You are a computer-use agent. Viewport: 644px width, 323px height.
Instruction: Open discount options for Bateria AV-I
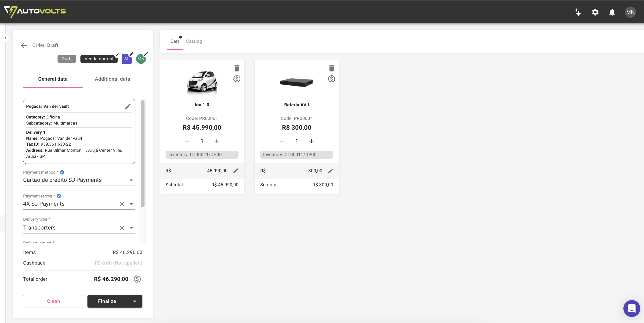[332, 79]
